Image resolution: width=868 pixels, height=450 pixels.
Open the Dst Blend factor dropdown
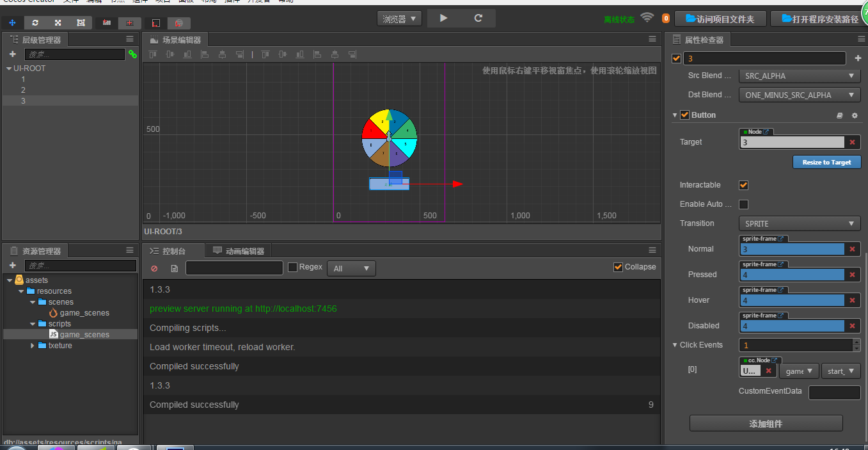coord(800,95)
